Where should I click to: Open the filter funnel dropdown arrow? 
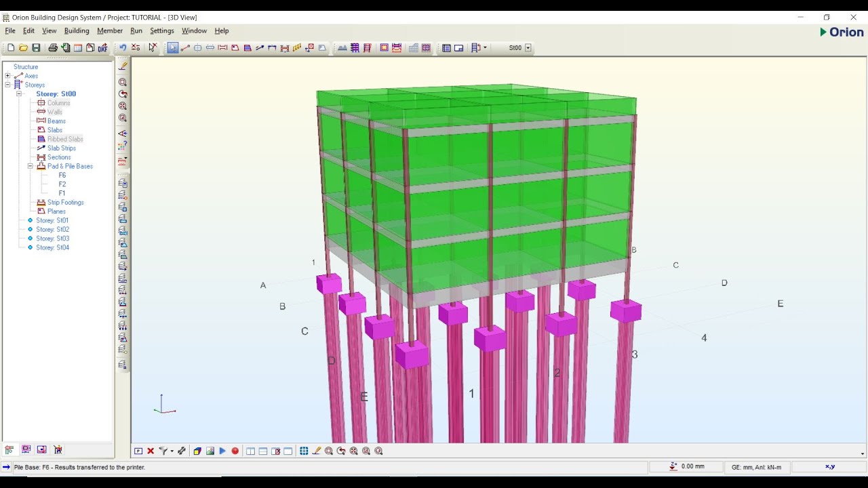coord(172,451)
